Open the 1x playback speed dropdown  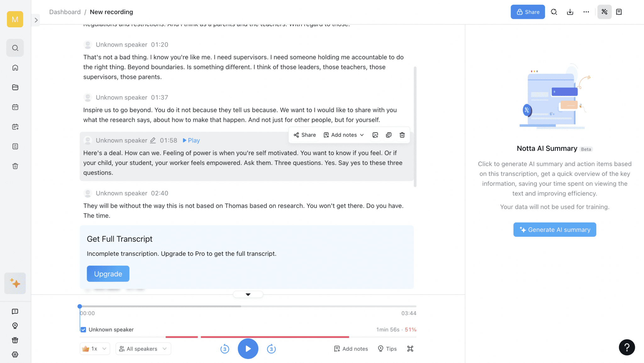point(95,349)
